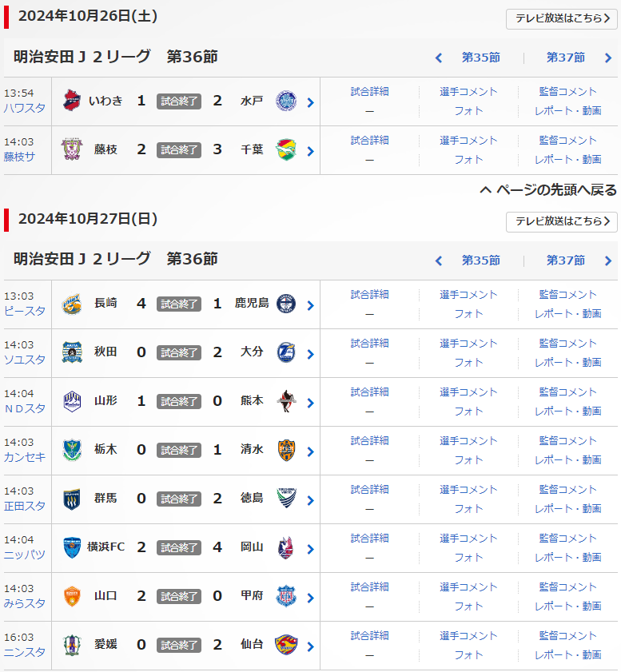Open 試合詳細 for Fujieda vs Chiba
Screen dimensions: 621x672
click(x=369, y=141)
